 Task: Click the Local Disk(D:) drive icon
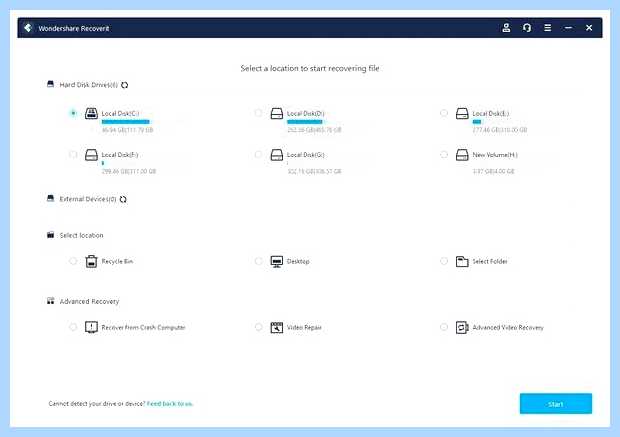[x=277, y=114]
